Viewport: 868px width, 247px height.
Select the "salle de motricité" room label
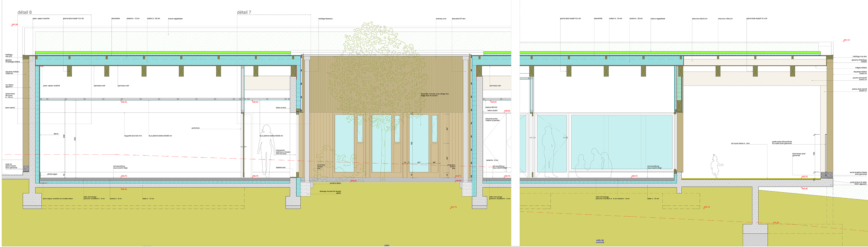click(x=600, y=241)
